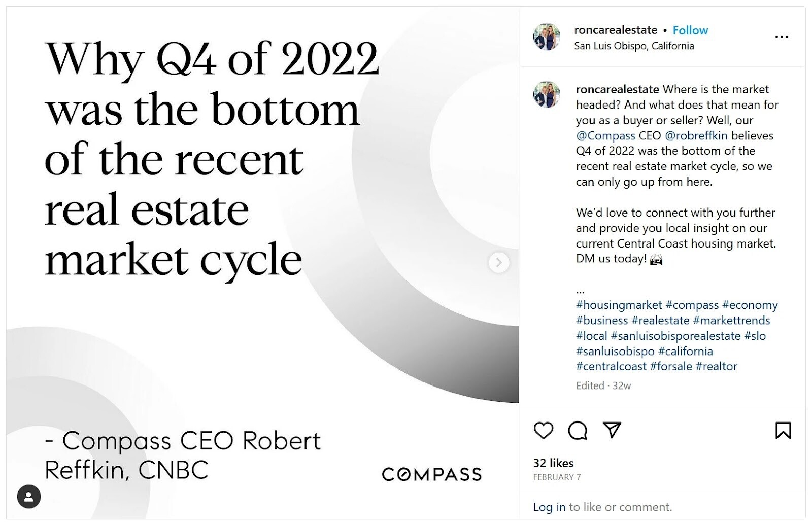The image size is (812, 527).
Task: Open the #centralcoast hashtag
Action: (x=611, y=366)
